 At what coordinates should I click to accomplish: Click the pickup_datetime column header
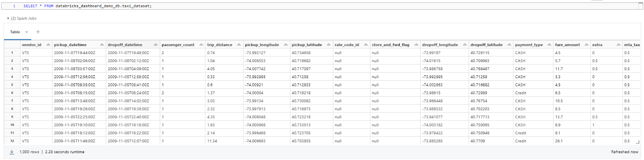pos(79,45)
